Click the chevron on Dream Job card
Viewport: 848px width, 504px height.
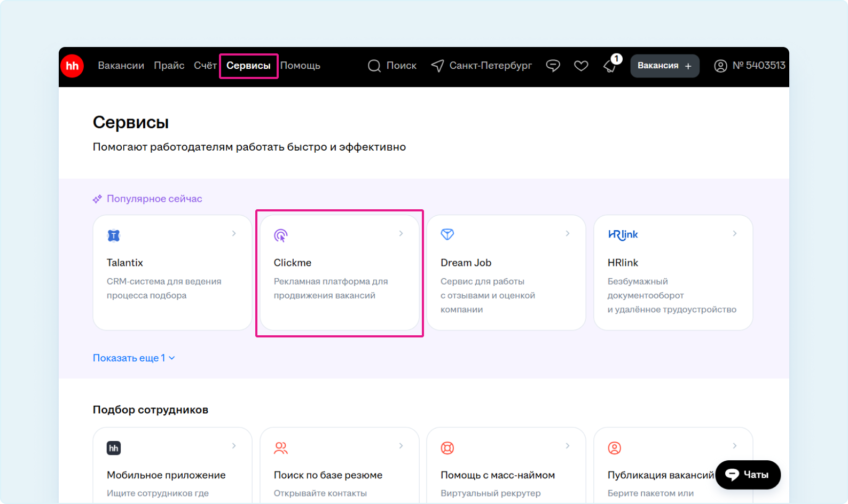(568, 233)
